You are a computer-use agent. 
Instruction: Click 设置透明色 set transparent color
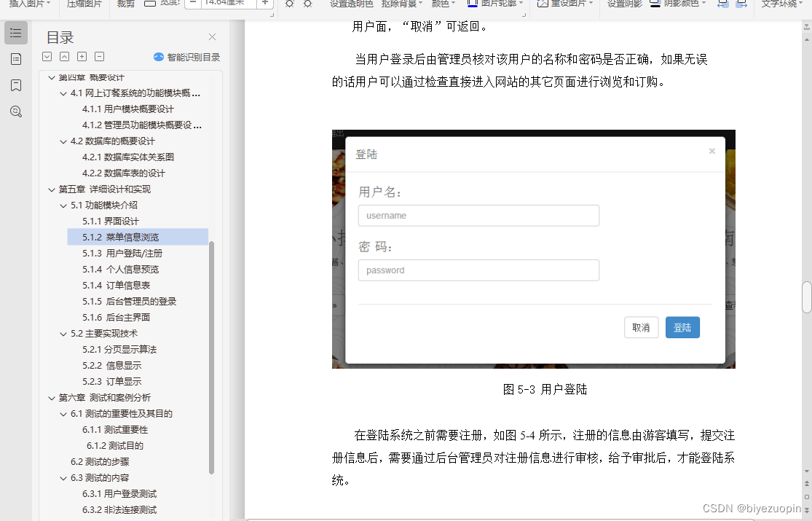[351, 4]
